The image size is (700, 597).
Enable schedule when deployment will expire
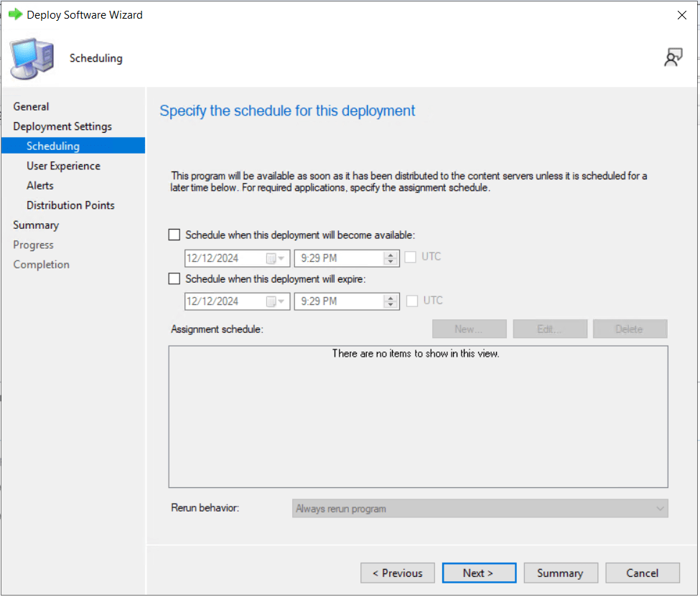(174, 278)
